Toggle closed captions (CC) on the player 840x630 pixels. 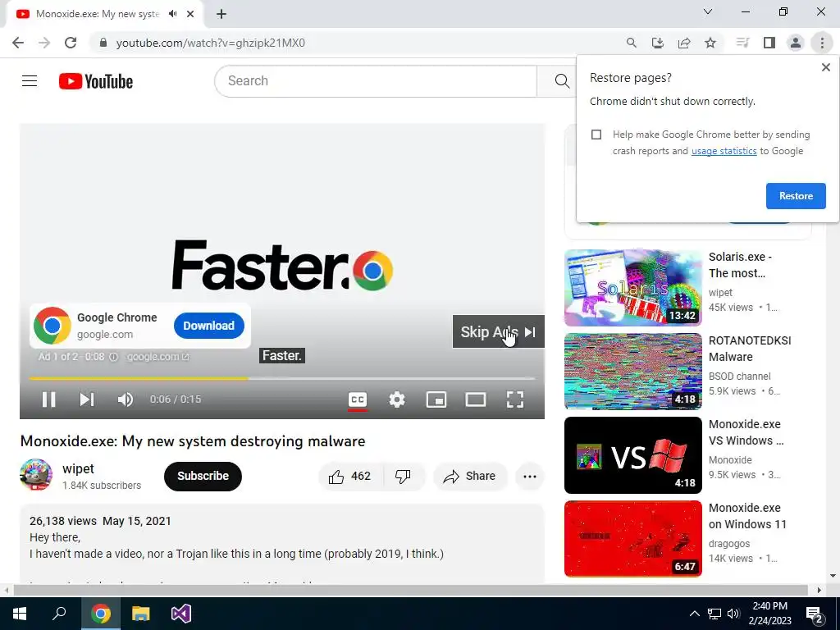(358, 399)
